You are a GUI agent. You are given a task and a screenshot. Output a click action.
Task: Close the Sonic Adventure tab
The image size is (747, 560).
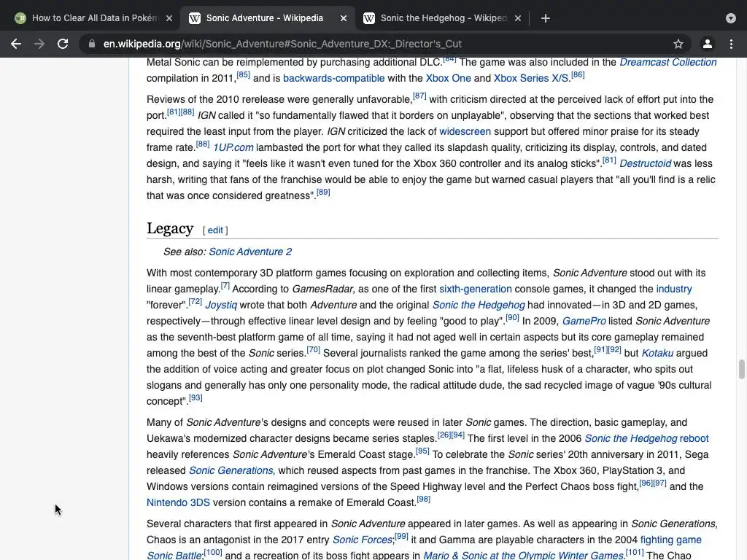(344, 18)
